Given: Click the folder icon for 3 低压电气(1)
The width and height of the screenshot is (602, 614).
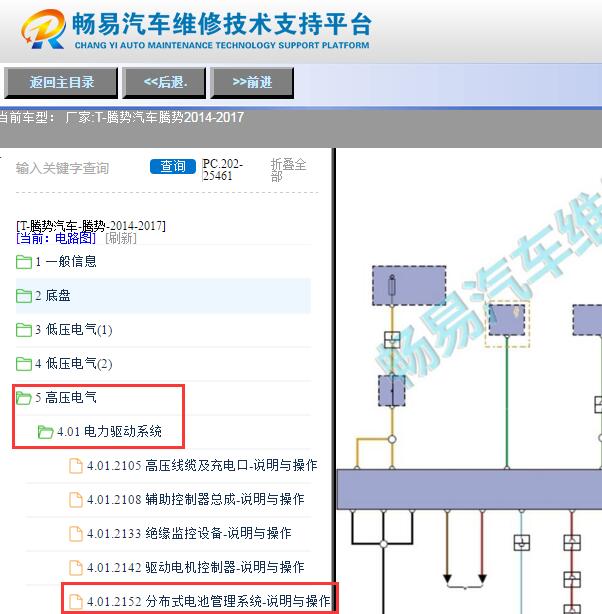Looking at the screenshot, I should pos(24,330).
